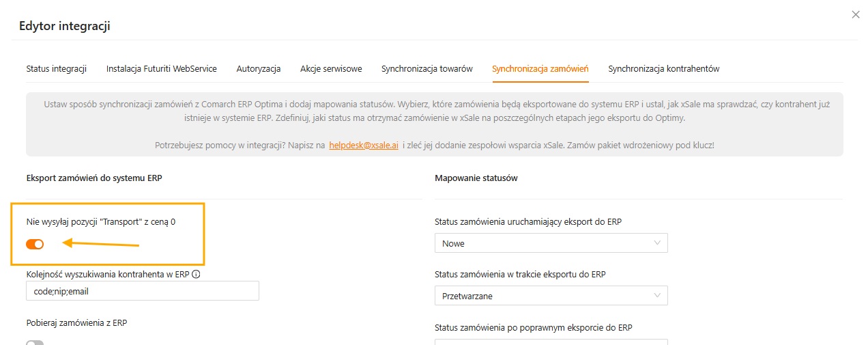Open the Synchronizacja kontrahentów tab
This screenshot has width=868, height=345.
click(x=664, y=69)
